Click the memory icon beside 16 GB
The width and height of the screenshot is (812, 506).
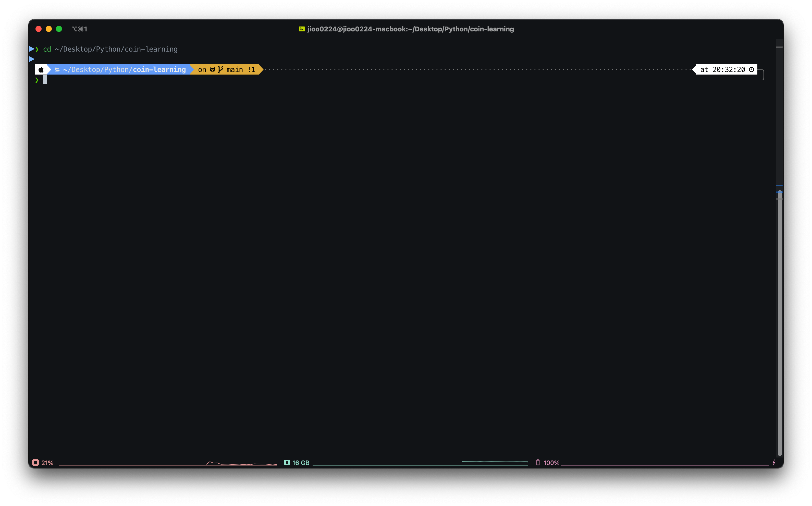[287, 463]
